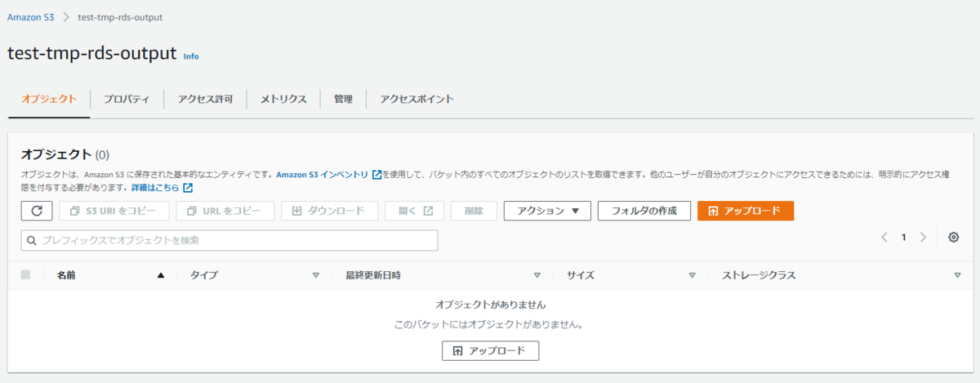Click フォルダの作成 button
The width and height of the screenshot is (980, 383).
pos(644,211)
